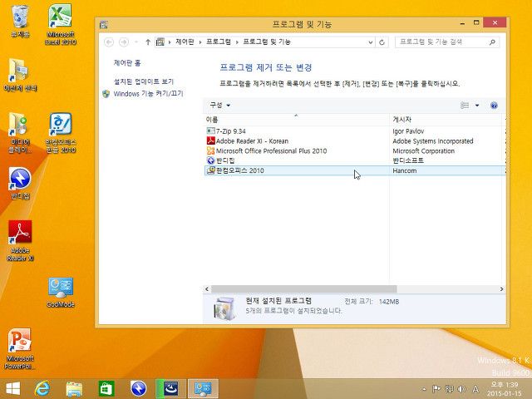Click the forward navigation arrow
The height and width of the screenshot is (399, 532).
[x=124, y=42]
